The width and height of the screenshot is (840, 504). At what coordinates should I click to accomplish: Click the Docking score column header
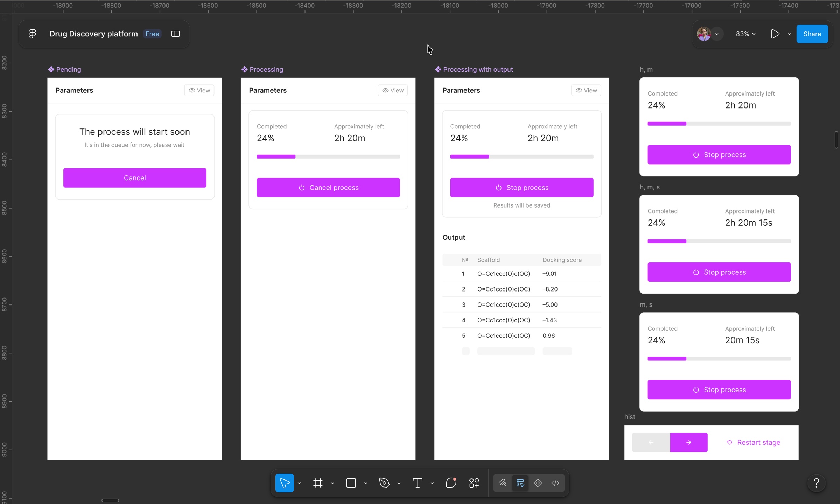[562, 260]
